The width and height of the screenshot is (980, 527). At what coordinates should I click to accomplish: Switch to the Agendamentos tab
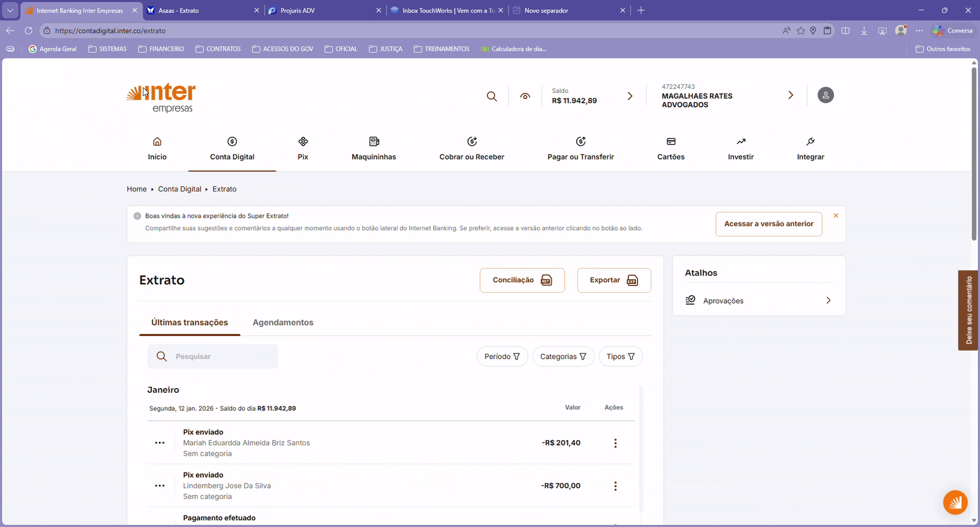coord(283,323)
